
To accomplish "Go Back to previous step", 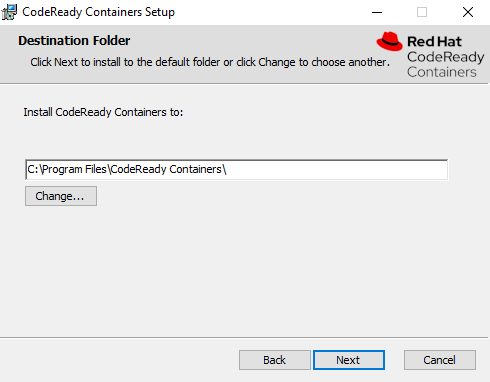I will [x=275, y=360].
